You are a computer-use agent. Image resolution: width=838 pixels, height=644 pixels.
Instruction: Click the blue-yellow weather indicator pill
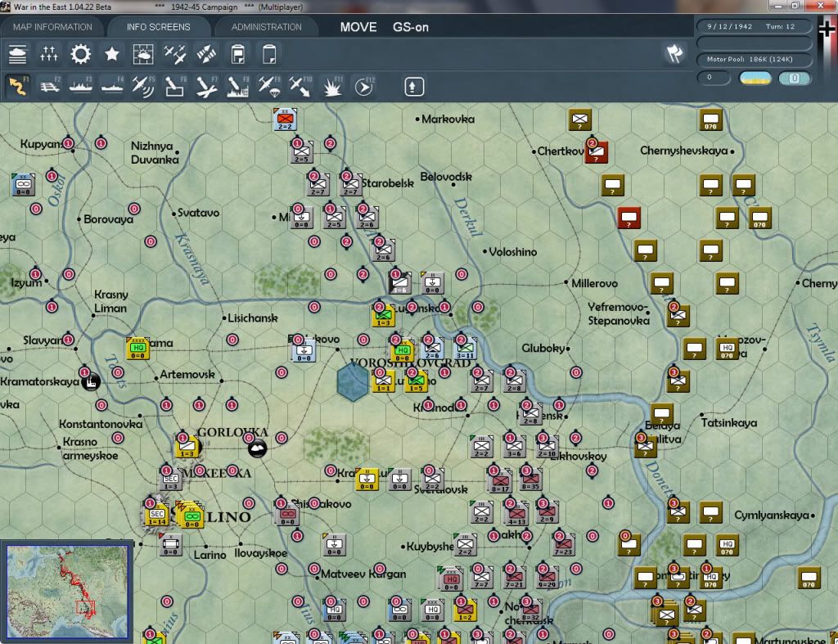click(755, 78)
